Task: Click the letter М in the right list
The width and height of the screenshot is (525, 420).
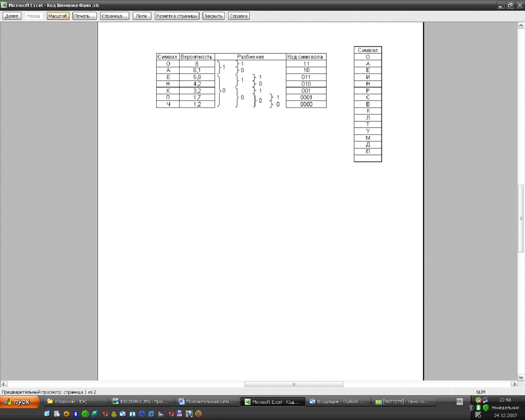Action: coord(368,138)
